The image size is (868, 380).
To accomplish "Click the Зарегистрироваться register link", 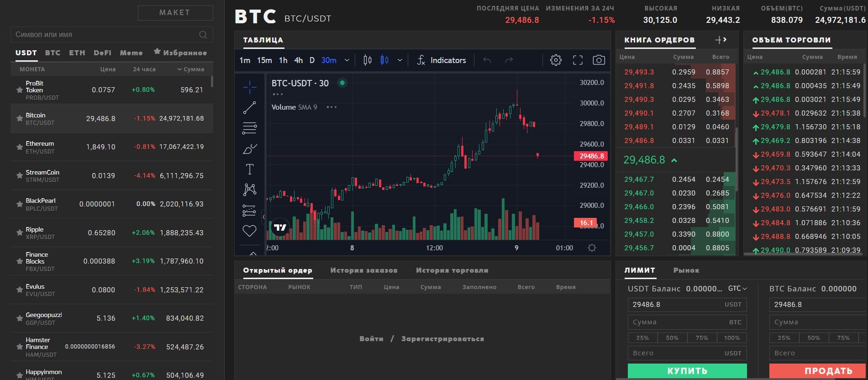I will [442, 339].
